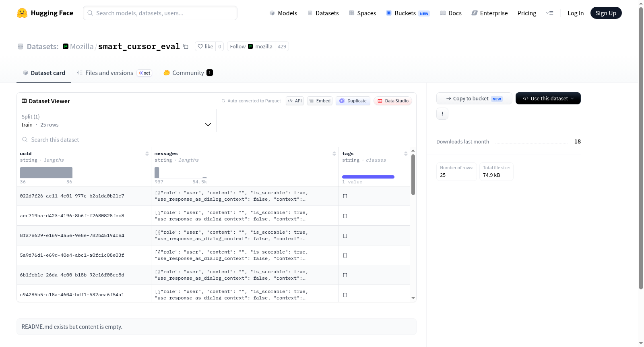Click Copy to bucket button
This screenshot has width=644, height=347.
click(474, 98)
